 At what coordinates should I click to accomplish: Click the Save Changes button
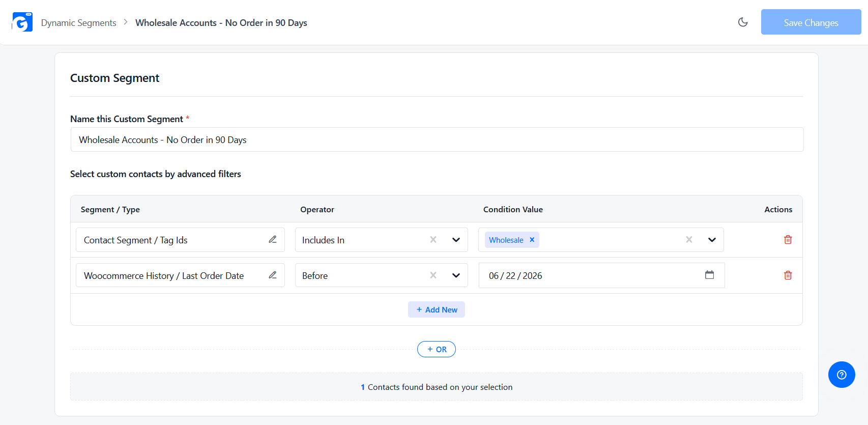coord(811,22)
